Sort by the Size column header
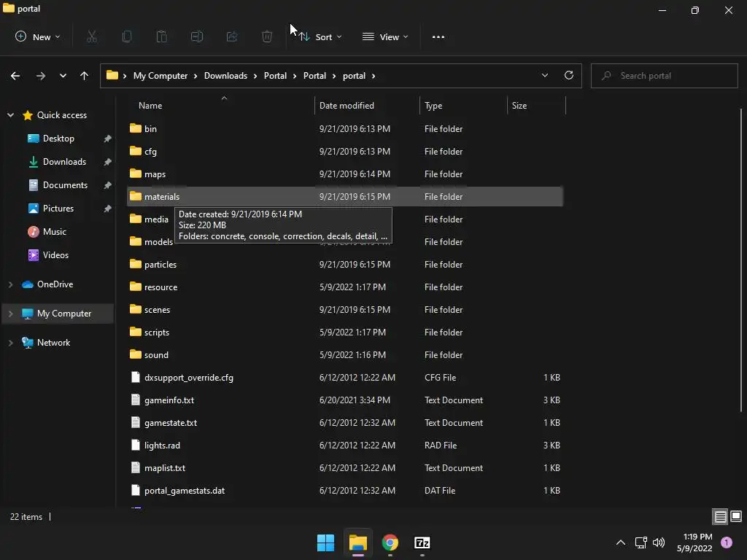This screenshot has width=747, height=560. (536, 105)
